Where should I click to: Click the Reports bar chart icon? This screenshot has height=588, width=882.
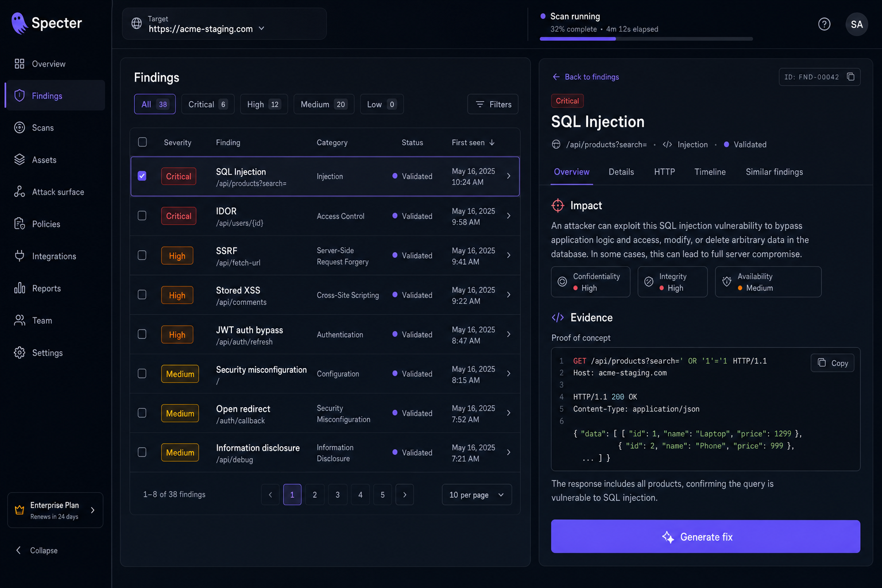20,288
